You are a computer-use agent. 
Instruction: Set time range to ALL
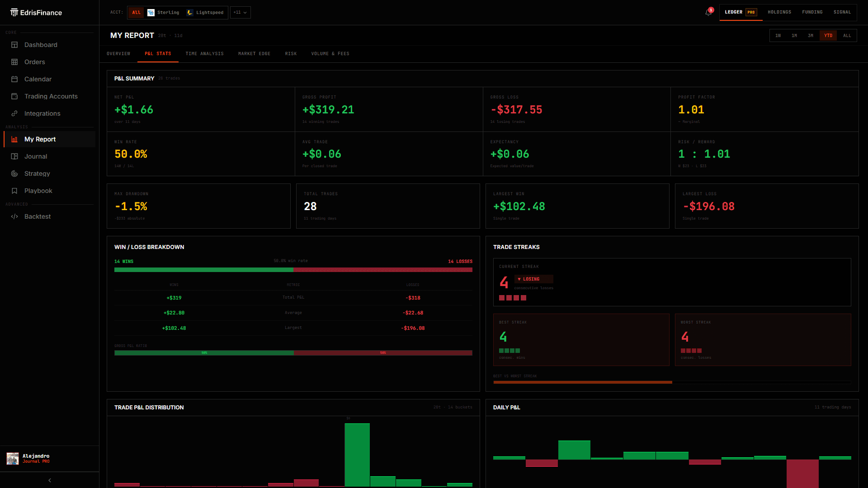click(x=847, y=36)
